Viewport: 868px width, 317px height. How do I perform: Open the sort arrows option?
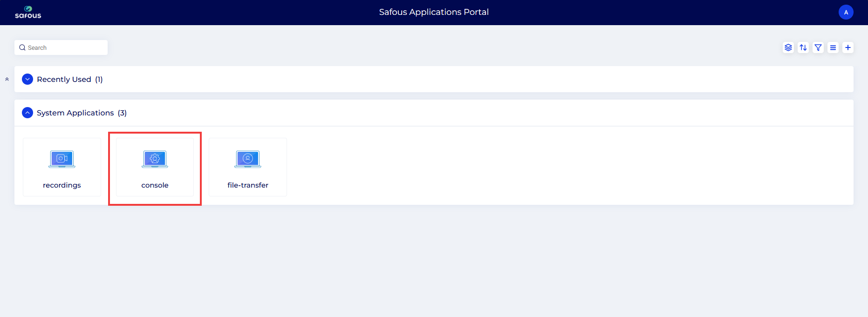tap(803, 47)
